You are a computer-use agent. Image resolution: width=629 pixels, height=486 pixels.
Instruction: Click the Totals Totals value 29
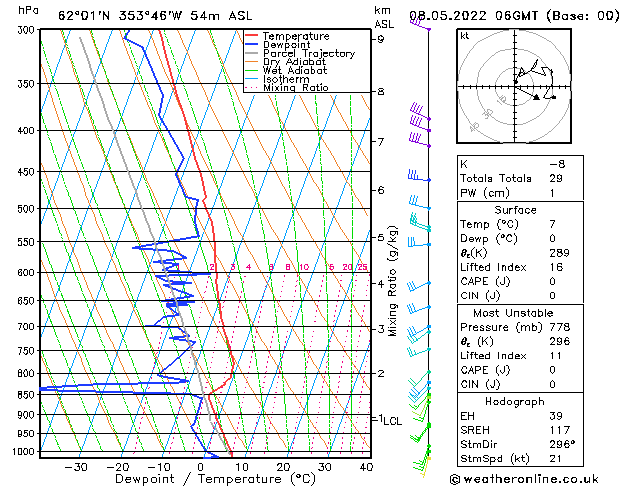click(556, 178)
